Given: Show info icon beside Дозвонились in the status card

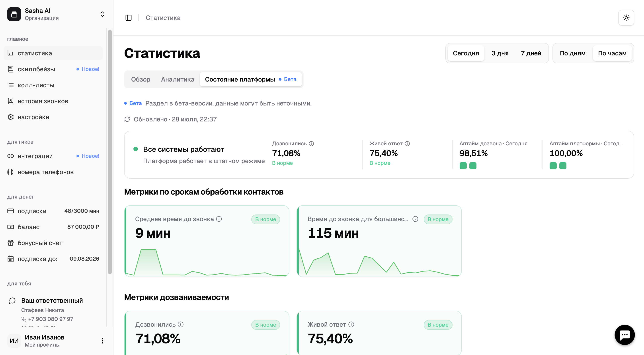Looking at the screenshot, I should coord(311,144).
